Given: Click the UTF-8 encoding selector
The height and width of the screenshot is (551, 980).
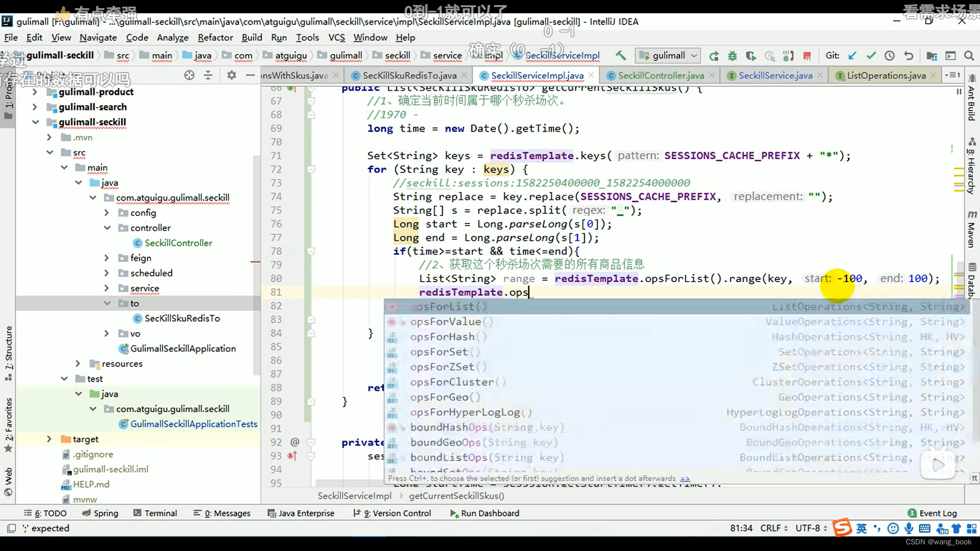Looking at the screenshot, I should [811, 528].
